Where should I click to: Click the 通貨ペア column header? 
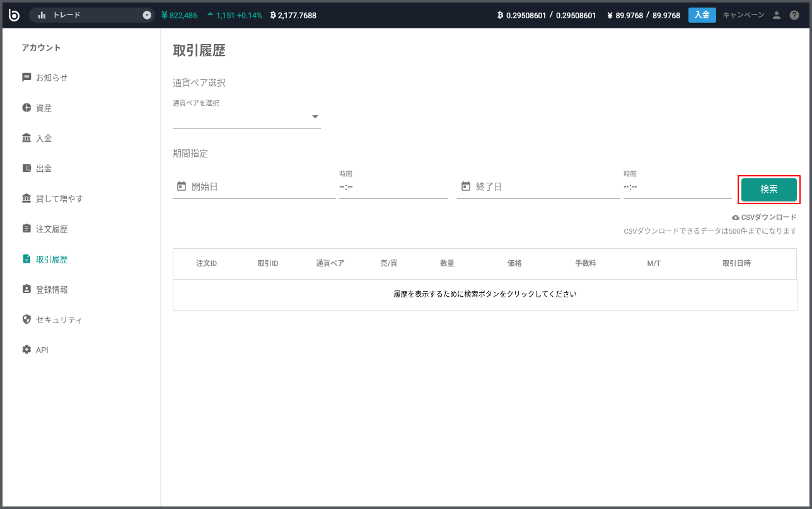(330, 263)
